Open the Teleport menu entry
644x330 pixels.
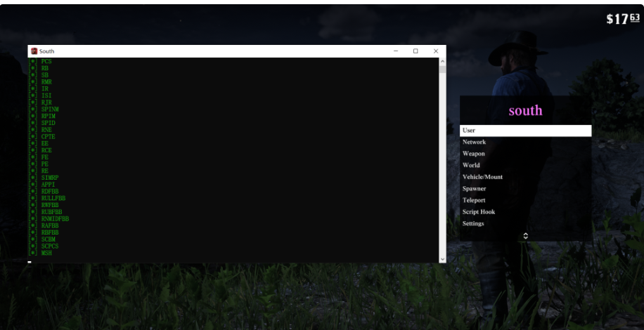pos(525,200)
